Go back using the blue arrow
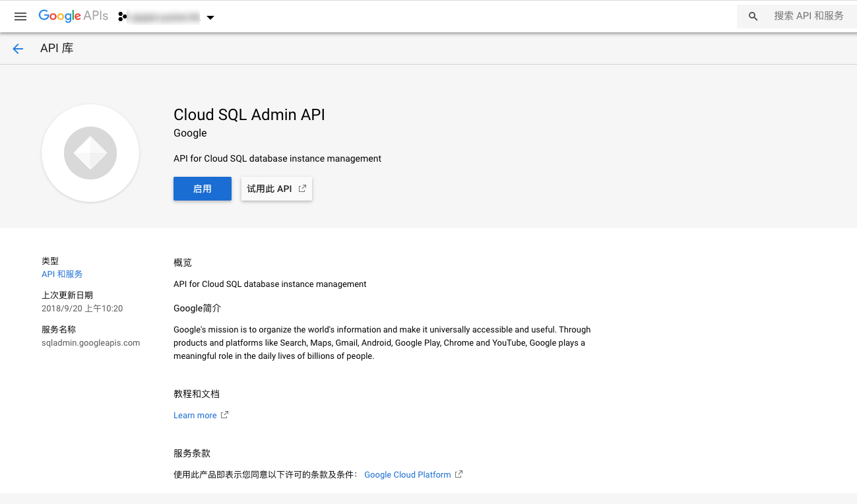This screenshot has height=504, width=857. click(18, 49)
